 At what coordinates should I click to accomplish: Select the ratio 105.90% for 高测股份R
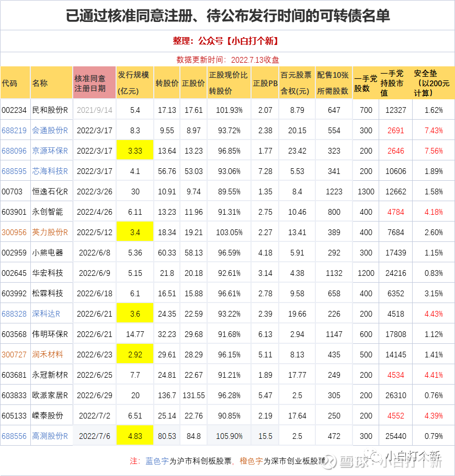click(x=229, y=436)
